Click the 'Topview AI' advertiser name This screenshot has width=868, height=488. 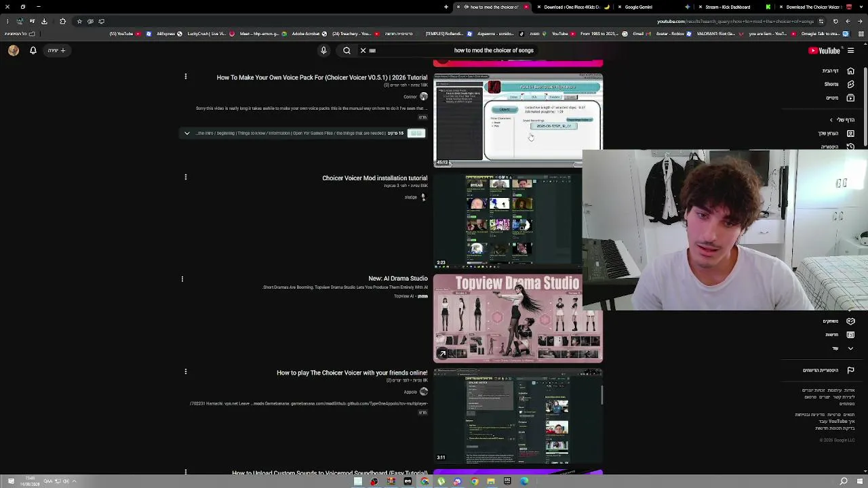coord(403,296)
